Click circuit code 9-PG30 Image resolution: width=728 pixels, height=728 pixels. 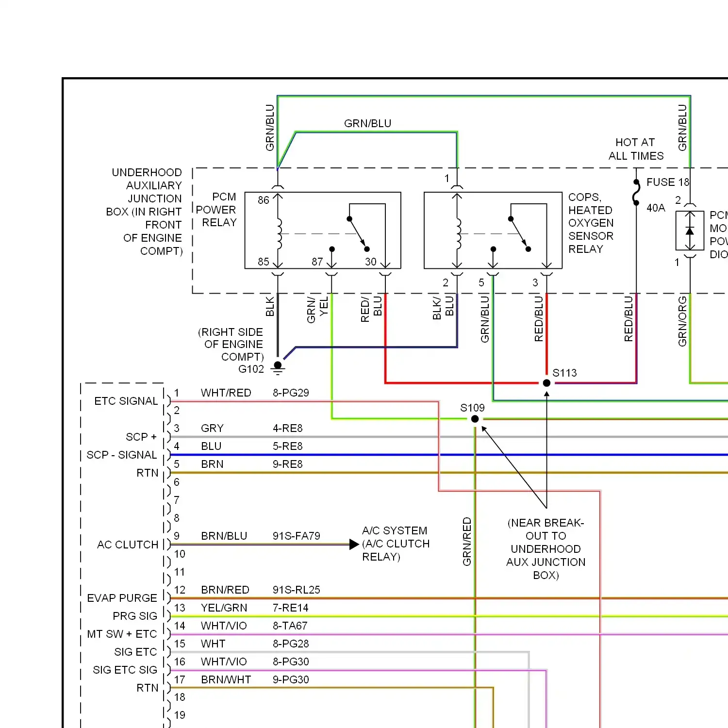point(291,679)
